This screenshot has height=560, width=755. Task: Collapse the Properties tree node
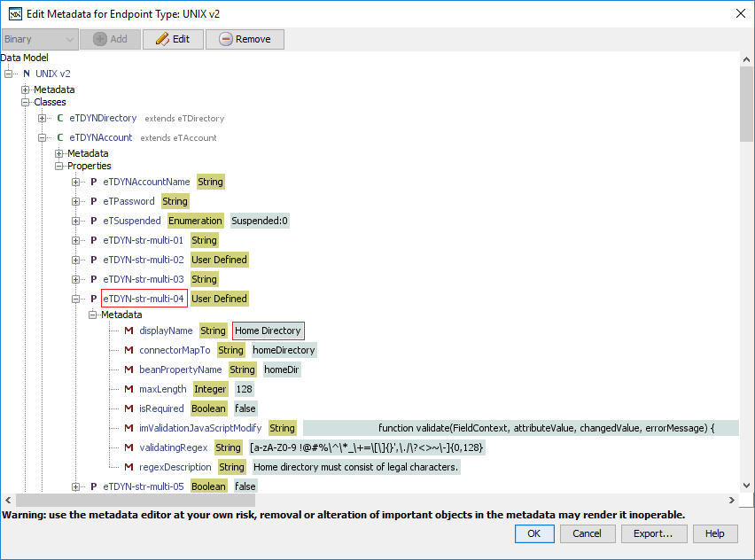[59, 166]
